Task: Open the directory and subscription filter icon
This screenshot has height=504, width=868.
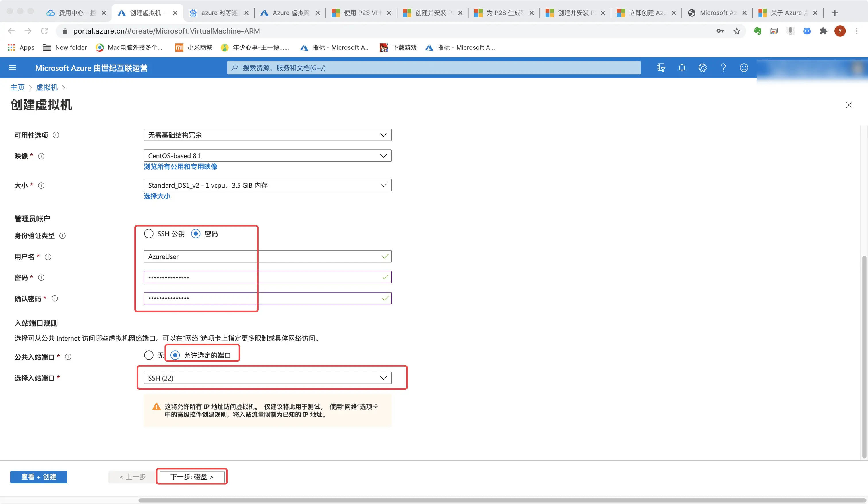Action: tap(661, 68)
